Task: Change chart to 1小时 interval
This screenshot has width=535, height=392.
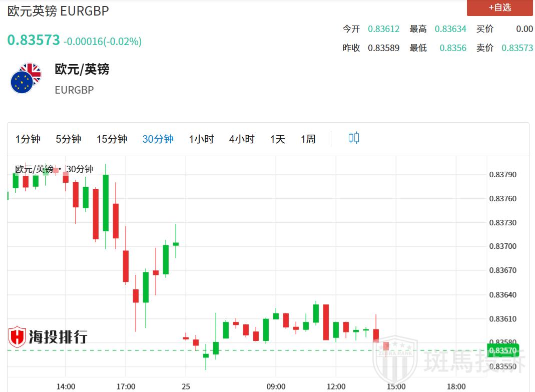Action: pyautogui.click(x=201, y=139)
